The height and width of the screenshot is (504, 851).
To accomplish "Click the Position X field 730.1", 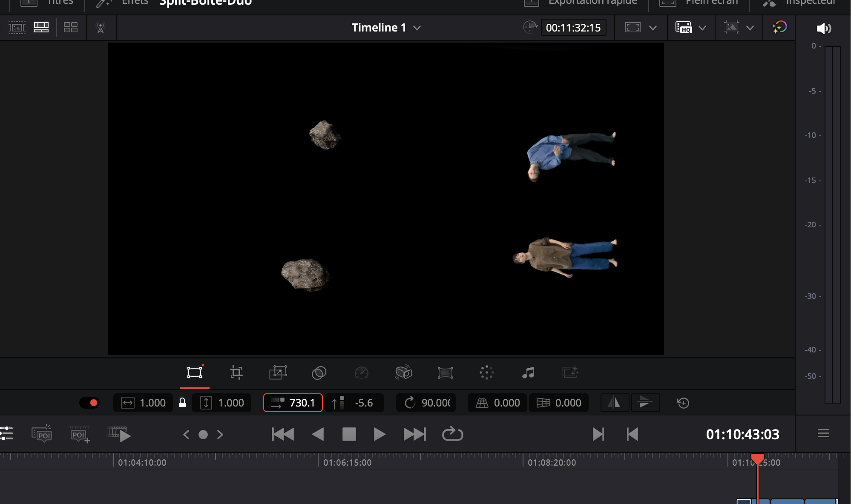I will [x=302, y=403].
